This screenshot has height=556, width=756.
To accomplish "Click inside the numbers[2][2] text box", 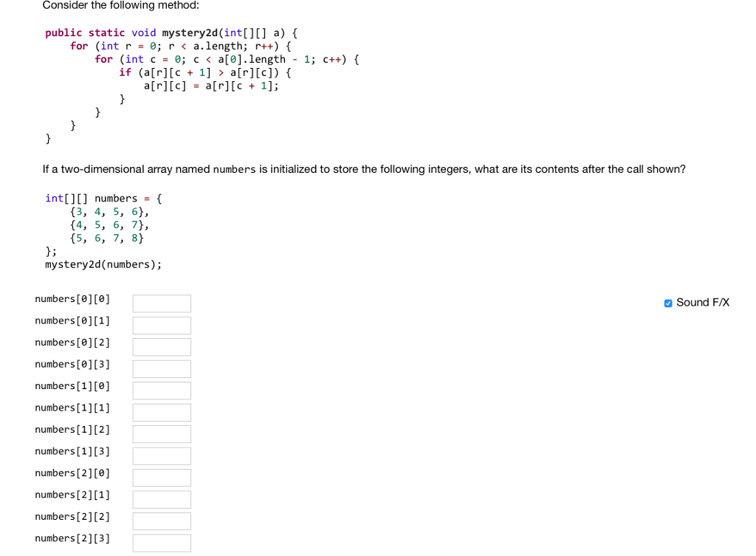I will click(x=161, y=521).
